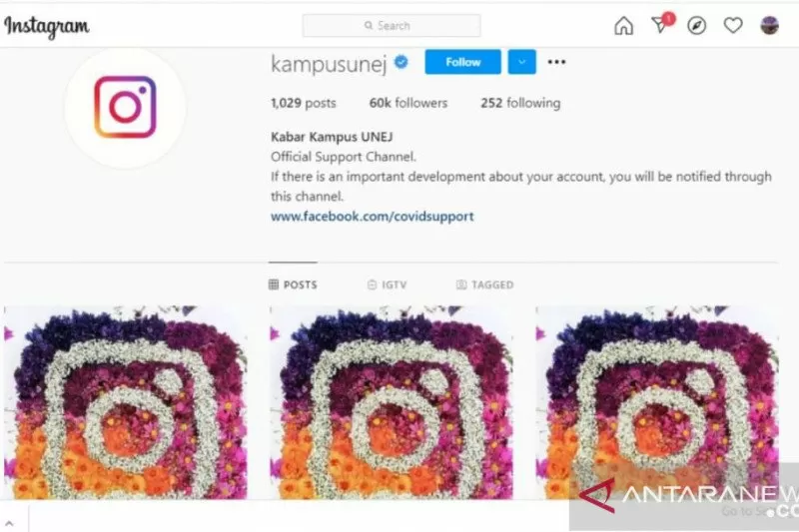The width and height of the screenshot is (799, 532).
Task: View the 252 following list
Action: 520,103
